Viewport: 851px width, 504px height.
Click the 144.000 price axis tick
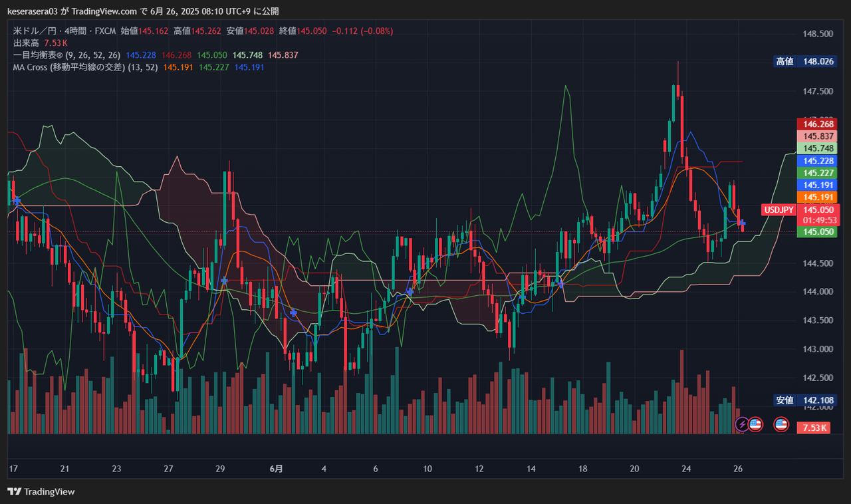[818, 292]
